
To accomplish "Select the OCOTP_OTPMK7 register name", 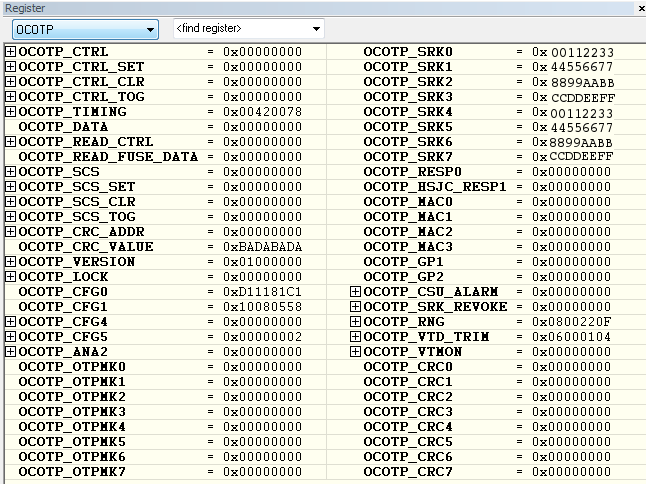I will (x=72, y=472).
